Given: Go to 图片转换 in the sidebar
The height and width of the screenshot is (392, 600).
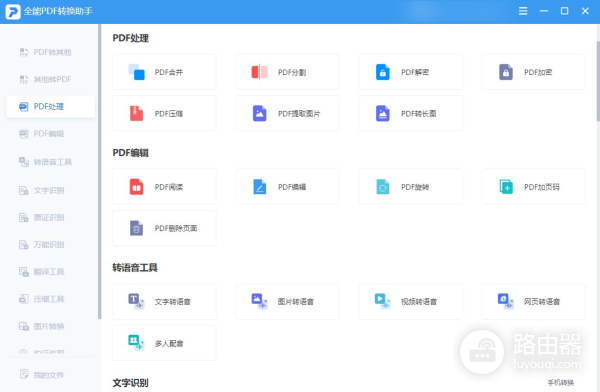Looking at the screenshot, I should [51, 326].
